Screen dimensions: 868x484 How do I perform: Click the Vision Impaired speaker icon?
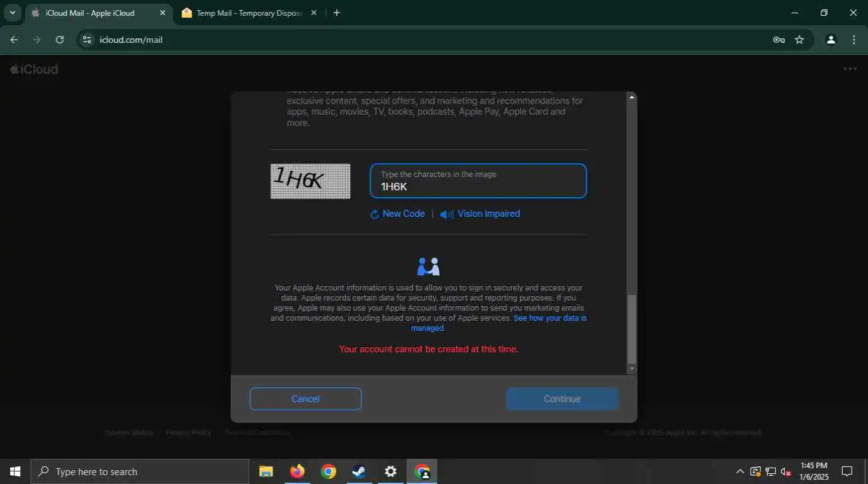[447, 214]
